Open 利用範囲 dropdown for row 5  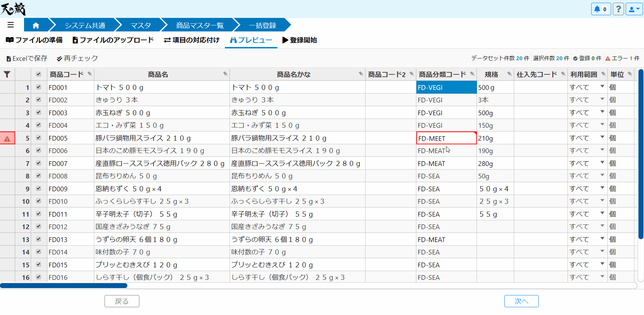(x=602, y=137)
